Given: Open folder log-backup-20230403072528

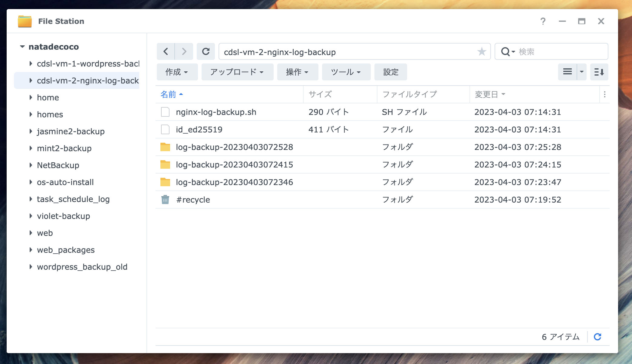Looking at the screenshot, I should pyautogui.click(x=235, y=147).
